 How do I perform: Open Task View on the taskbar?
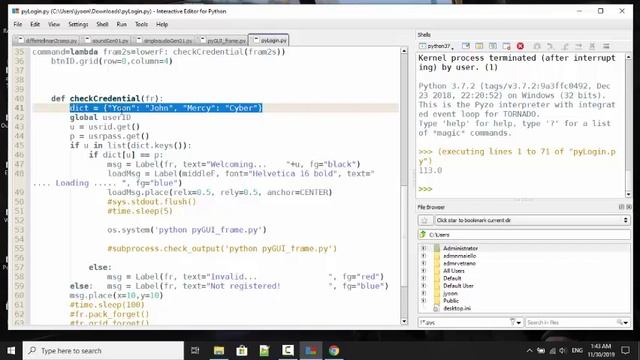[195, 351]
